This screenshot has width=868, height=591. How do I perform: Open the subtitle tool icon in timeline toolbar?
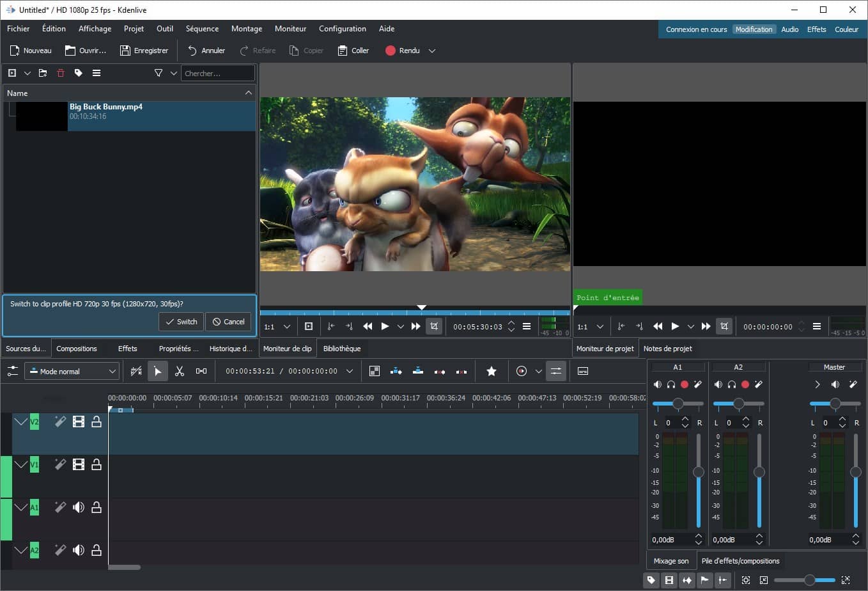point(583,371)
